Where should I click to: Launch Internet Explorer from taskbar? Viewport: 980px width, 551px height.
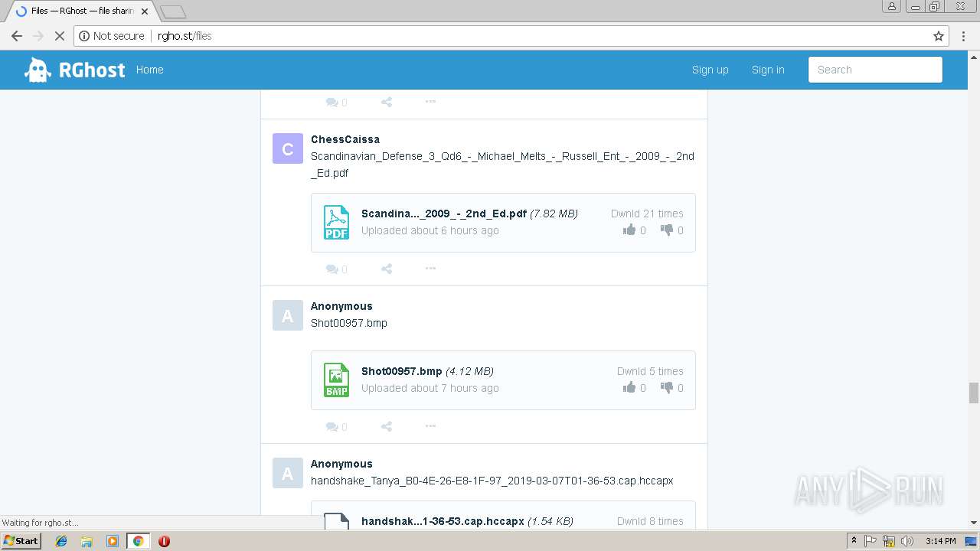click(61, 541)
